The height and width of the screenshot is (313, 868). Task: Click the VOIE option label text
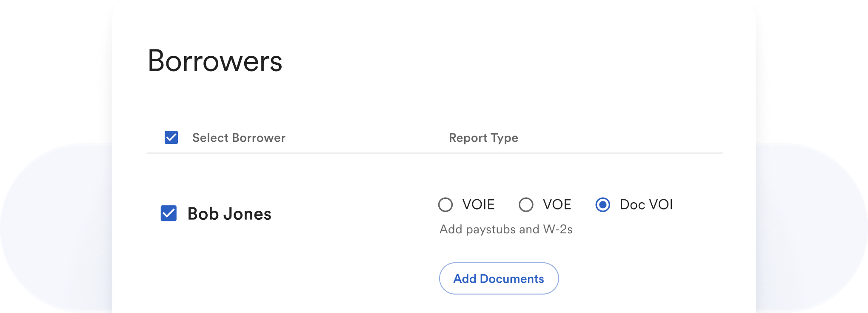[478, 205]
